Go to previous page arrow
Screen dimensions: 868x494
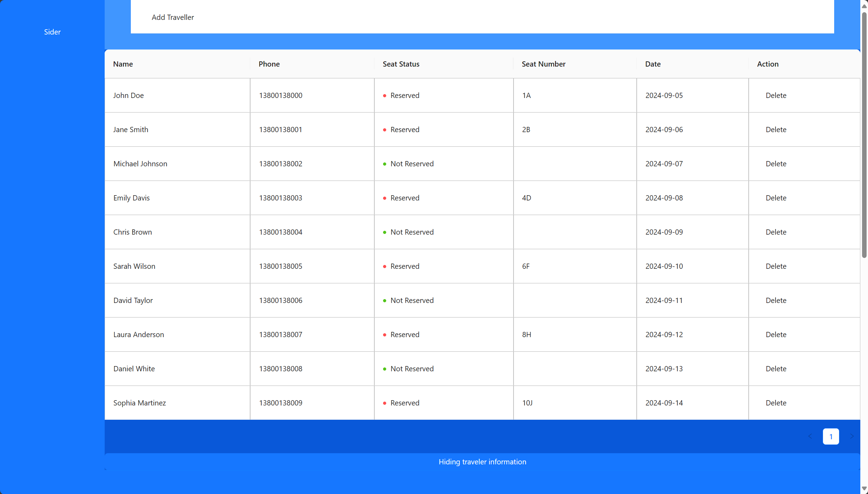[x=810, y=436]
